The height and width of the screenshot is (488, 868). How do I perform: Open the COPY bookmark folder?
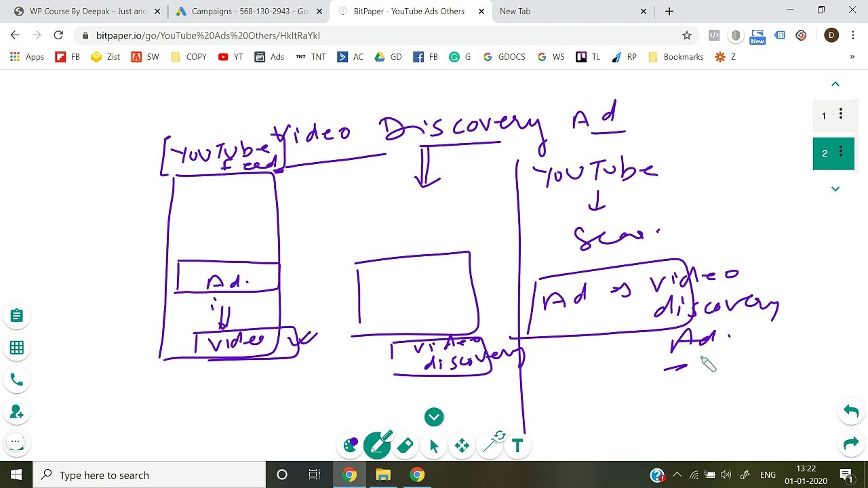(x=189, y=57)
